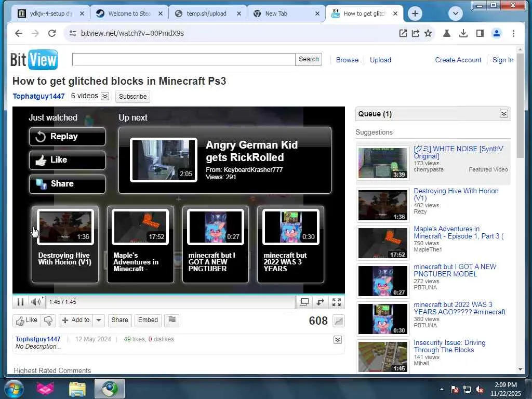Close the temp.sh/upload tab
Image resolution: width=532 pixels, height=399 pixels.
(x=239, y=14)
